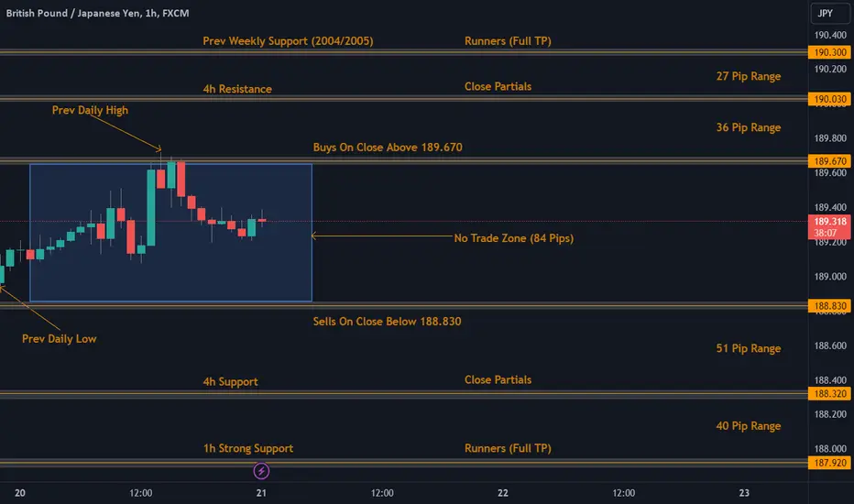Select the 51 Pip Range text label
This screenshot has height=504, width=854.
coord(749,349)
